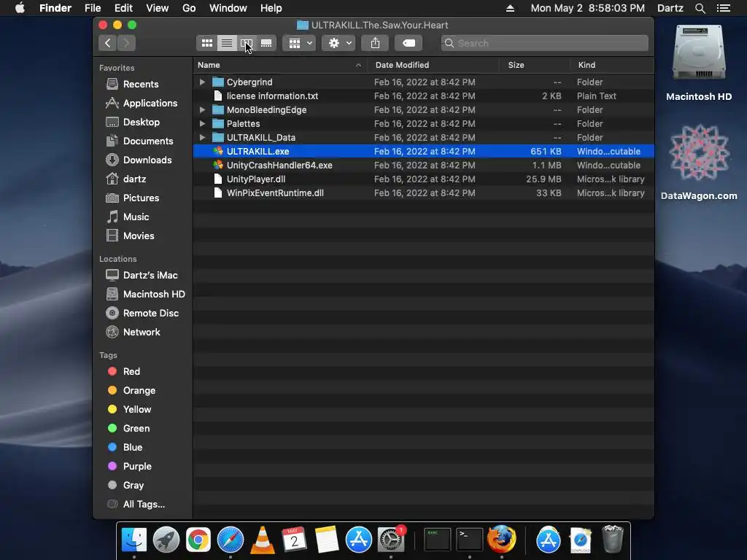Viewport: 747px width, 560px height.
Task: Open Music in the sidebar
Action: 136,217
